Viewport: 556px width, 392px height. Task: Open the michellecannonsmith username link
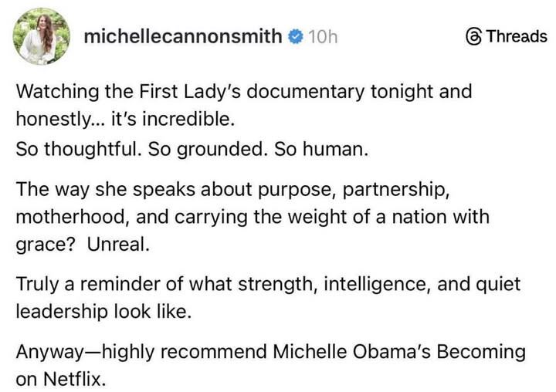coord(182,36)
